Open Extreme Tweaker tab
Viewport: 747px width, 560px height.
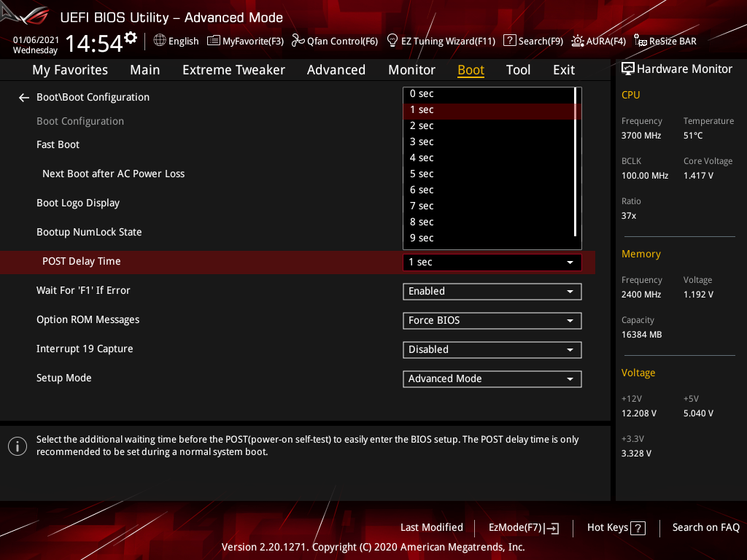coord(233,70)
